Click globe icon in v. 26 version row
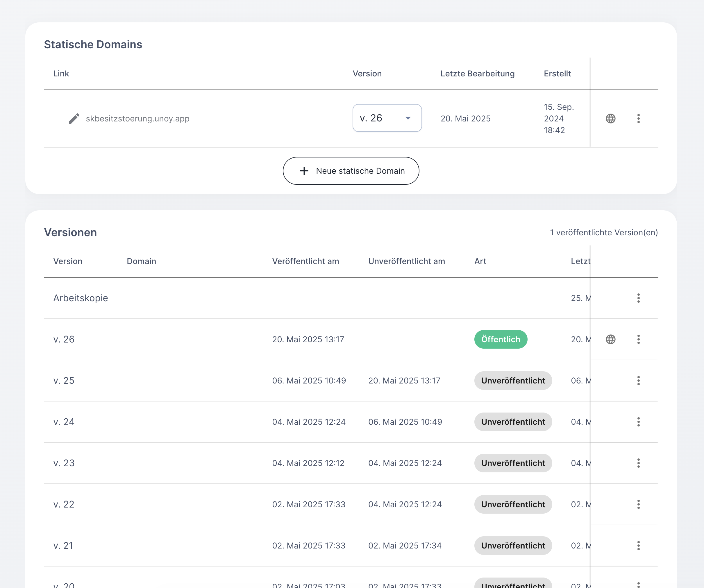Screen dimensions: 704x588 [x=610, y=339]
